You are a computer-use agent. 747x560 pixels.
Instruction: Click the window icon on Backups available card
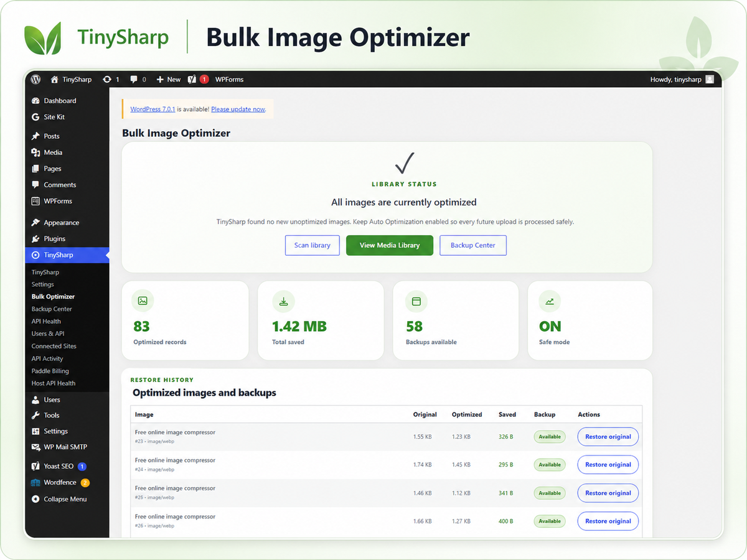tap(416, 301)
